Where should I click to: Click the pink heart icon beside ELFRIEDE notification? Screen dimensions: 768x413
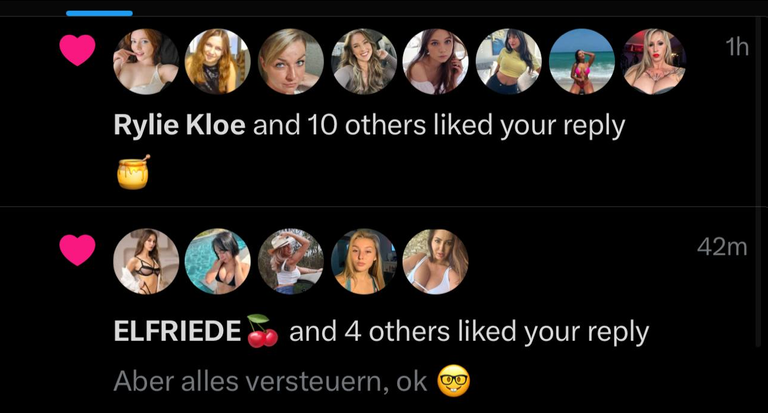pos(77,250)
